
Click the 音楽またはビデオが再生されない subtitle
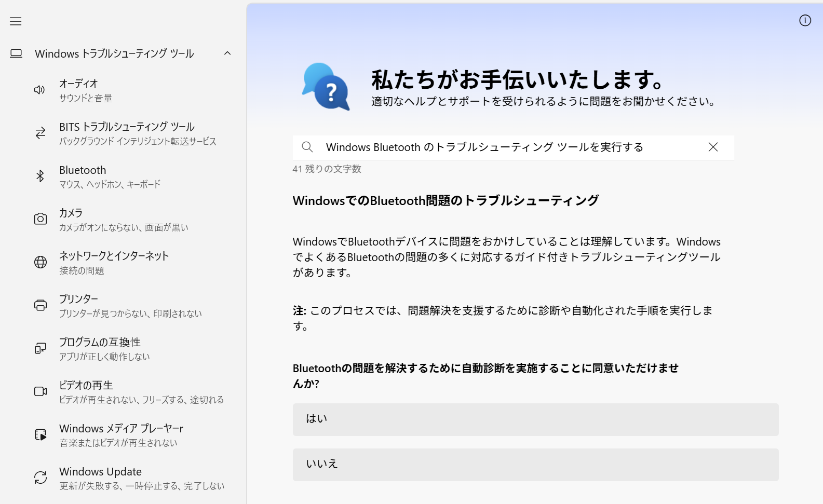point(118,443)
